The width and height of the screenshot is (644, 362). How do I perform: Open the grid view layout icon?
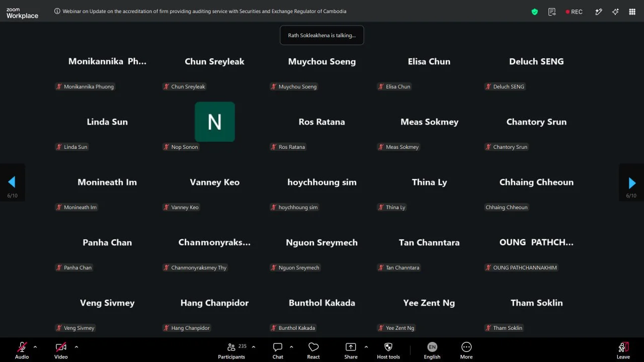632,12
